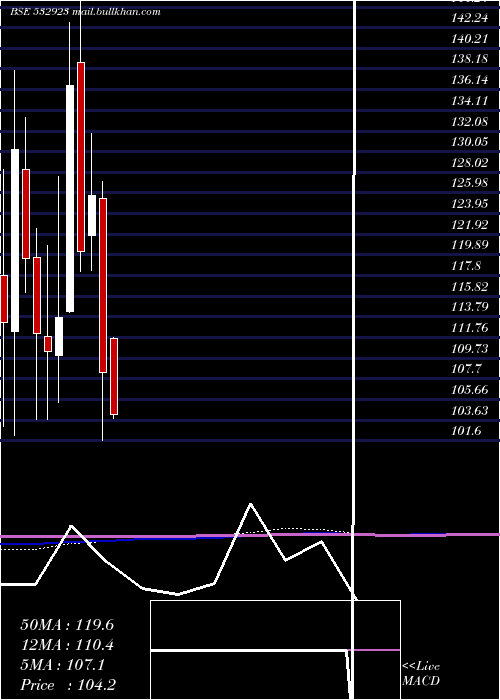Click the 103.63 price axis label
This screenshot has height=700, width=500.
[x=469, y=411]
